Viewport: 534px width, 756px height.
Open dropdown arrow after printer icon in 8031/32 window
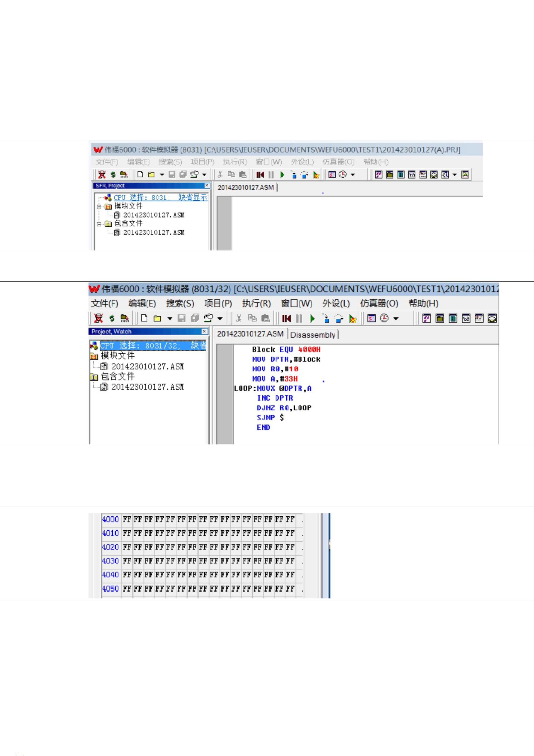pos(220,318)
